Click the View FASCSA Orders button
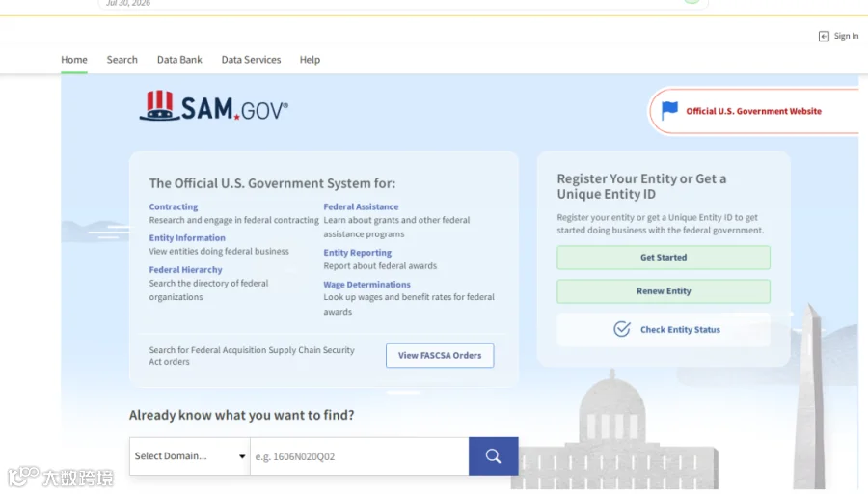The image size is (868, 494). [440, 356]
